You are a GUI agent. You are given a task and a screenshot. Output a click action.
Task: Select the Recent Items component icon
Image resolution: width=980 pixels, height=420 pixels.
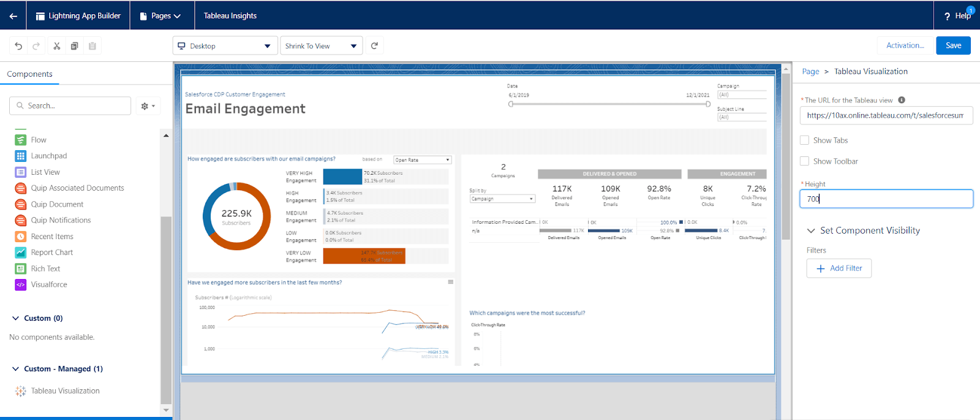(x=21, y=237)
